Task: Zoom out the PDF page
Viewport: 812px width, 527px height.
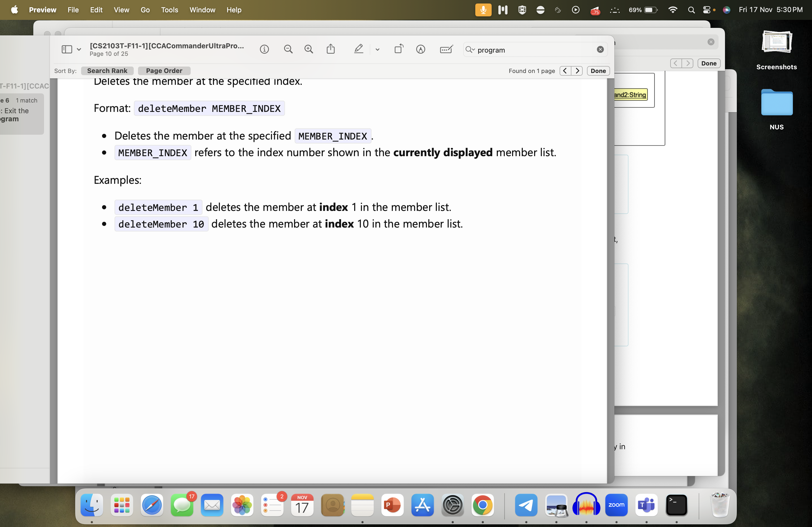Action: (288, 49)
